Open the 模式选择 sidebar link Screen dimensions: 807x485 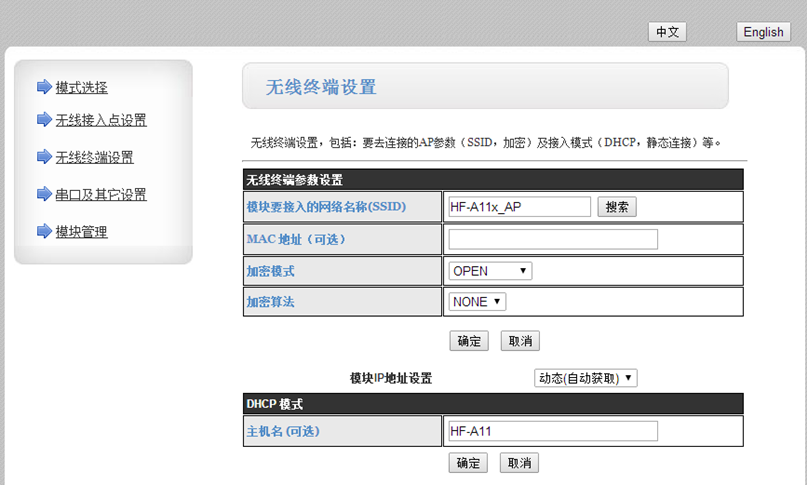coord(81,88)
